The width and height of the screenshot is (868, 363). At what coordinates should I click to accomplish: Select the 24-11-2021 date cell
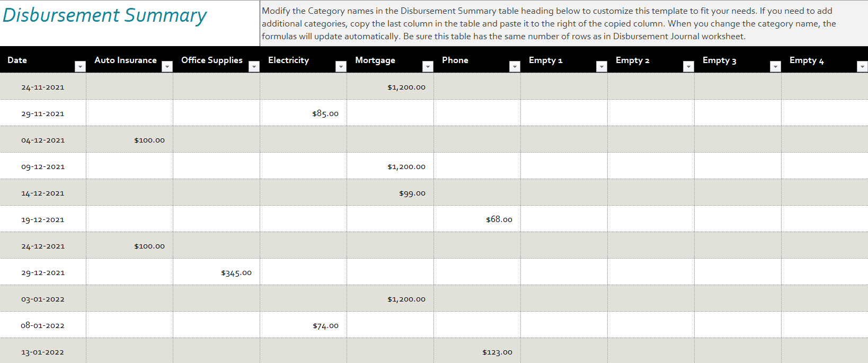(x=43, y=86)
